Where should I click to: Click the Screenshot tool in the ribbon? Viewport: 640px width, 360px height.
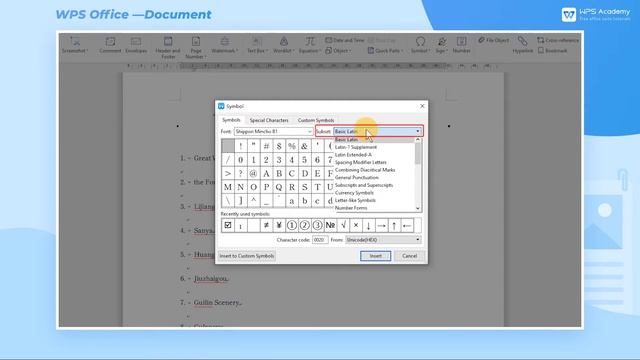pyautogui.click(x=74, y=45)
